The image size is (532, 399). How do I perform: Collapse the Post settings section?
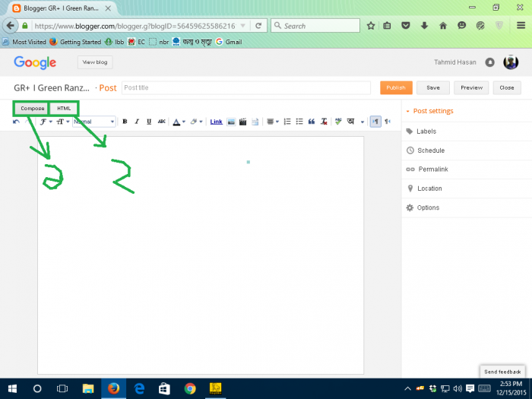pyautogui.click(x=429, y=111)
